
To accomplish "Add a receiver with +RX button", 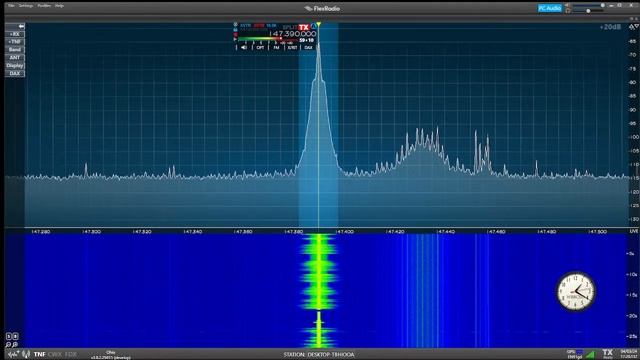I will 15,34.
